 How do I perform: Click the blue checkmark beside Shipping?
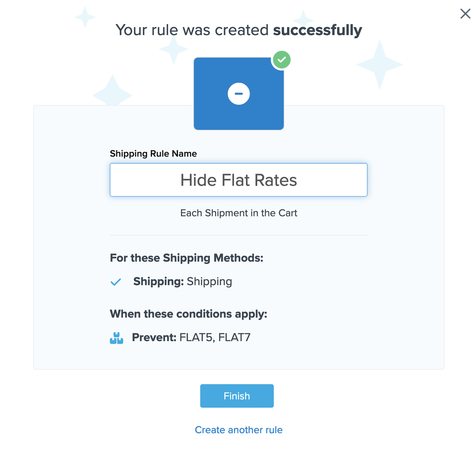(116, 282)
